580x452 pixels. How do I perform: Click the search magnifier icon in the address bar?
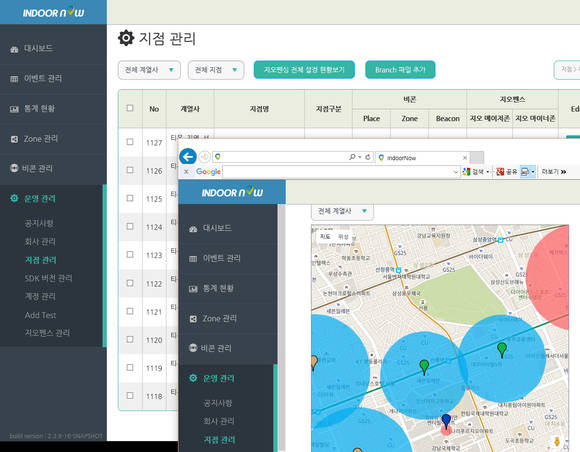[x=352, y=157]
